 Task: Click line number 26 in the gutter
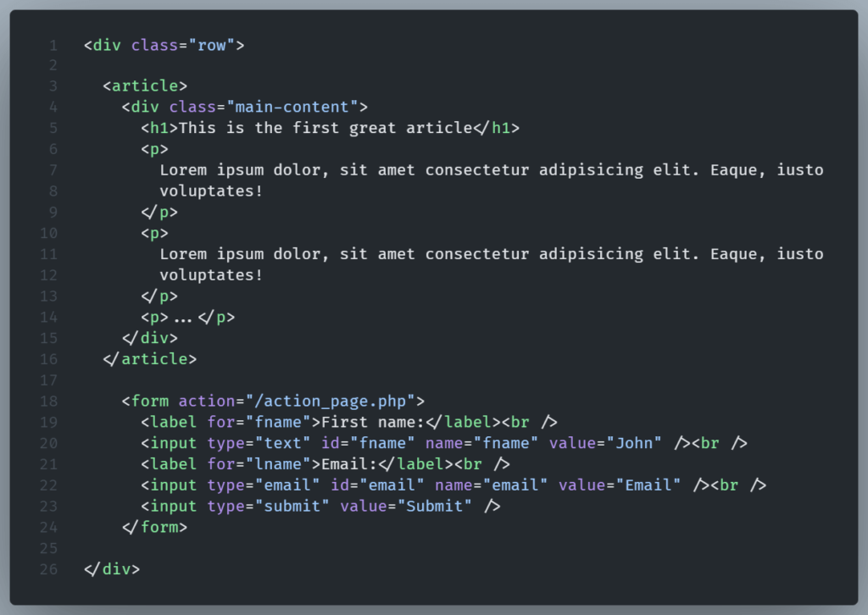pos(49,569)
